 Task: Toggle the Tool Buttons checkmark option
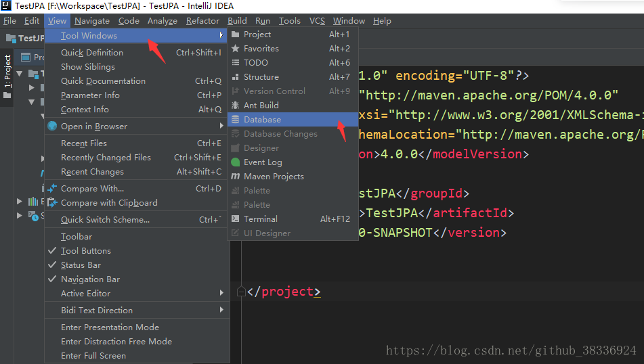point(137,251)
